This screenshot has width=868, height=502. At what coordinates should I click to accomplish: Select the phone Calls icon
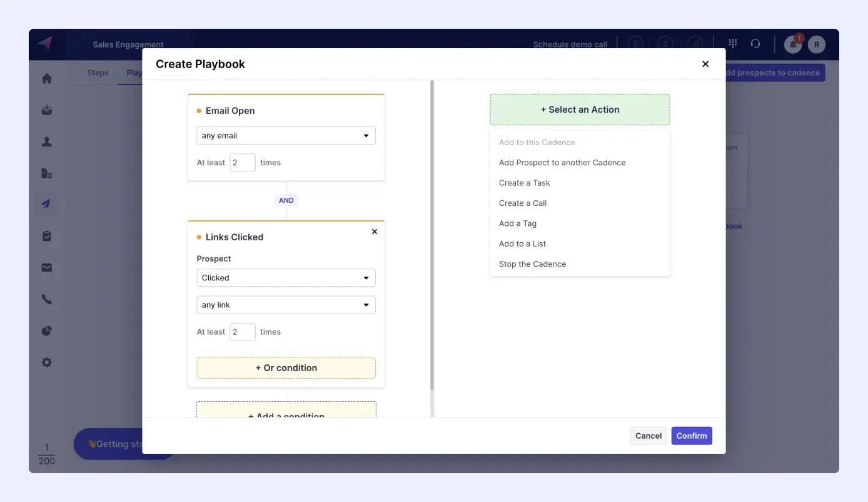tap(46, 299)
